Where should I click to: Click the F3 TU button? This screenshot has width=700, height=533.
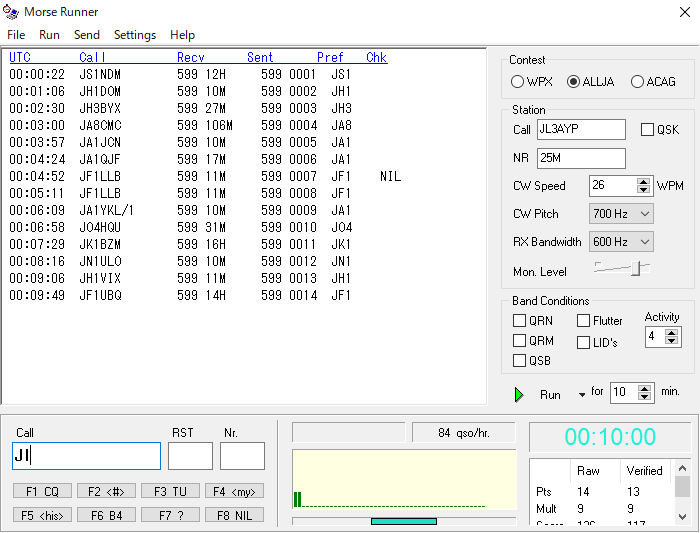[170, 491]
